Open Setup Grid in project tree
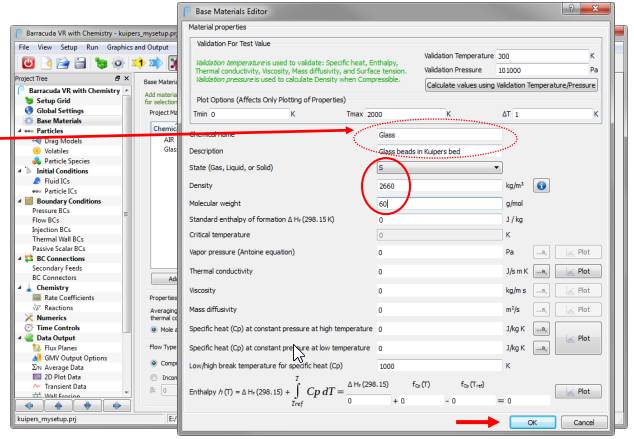Screen dimensions: 634x439 53,101
